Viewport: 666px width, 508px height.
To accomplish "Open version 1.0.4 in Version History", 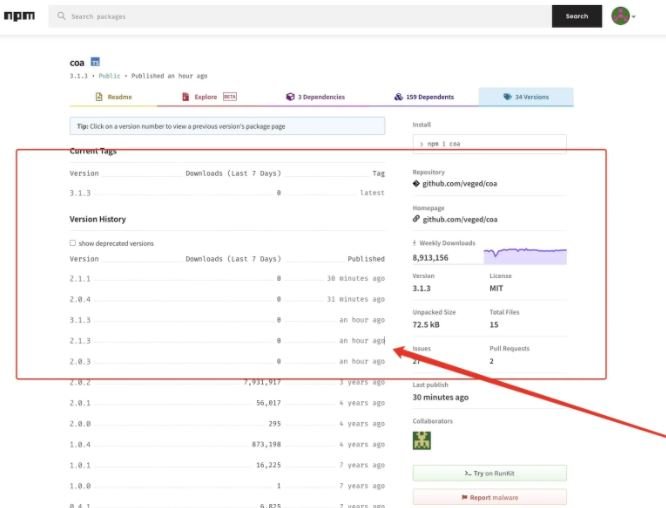I will [x=80, y=445].
